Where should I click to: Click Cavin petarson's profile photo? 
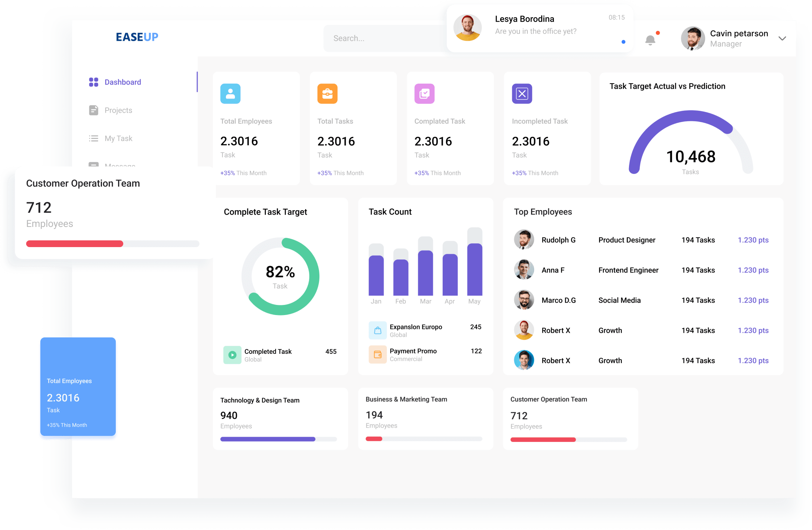(x=693, y=38)
